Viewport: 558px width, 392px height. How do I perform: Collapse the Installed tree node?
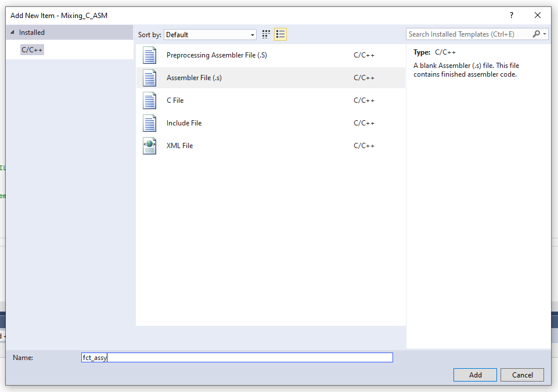pos(12,33)
